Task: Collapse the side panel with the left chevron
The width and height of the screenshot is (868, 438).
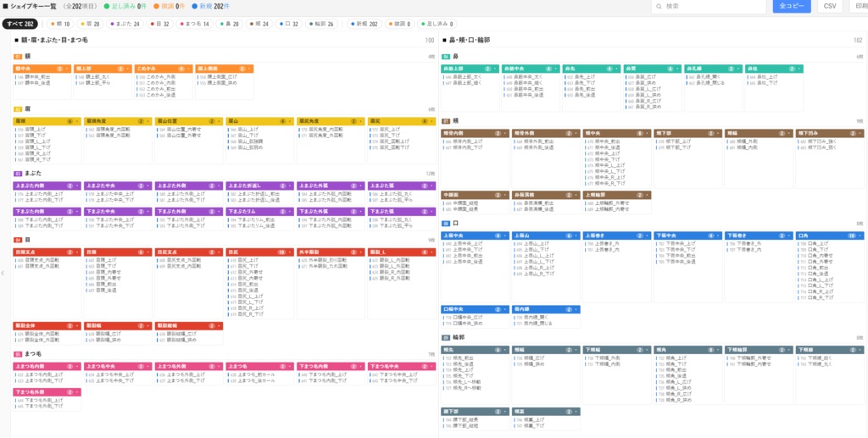Action: (x=4, y=273)
